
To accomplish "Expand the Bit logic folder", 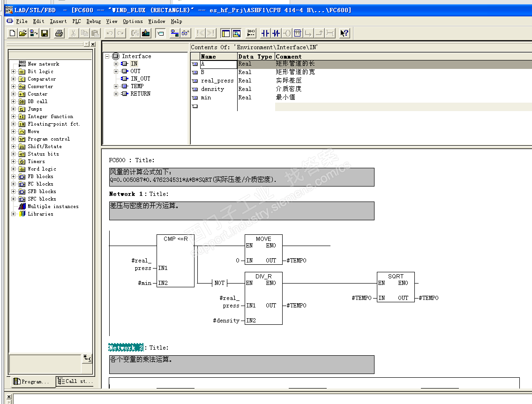I will click(x=14, y=72).
